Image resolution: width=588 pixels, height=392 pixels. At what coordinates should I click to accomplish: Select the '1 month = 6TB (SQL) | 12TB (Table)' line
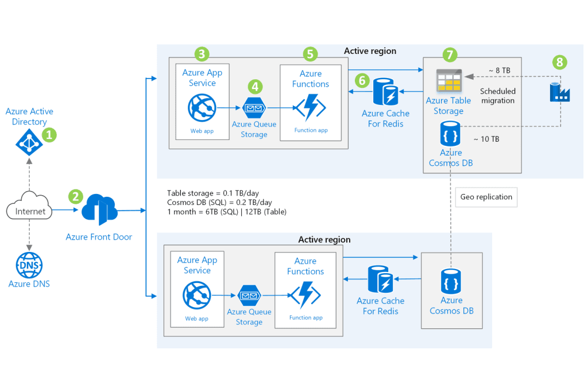click(227, 212)
